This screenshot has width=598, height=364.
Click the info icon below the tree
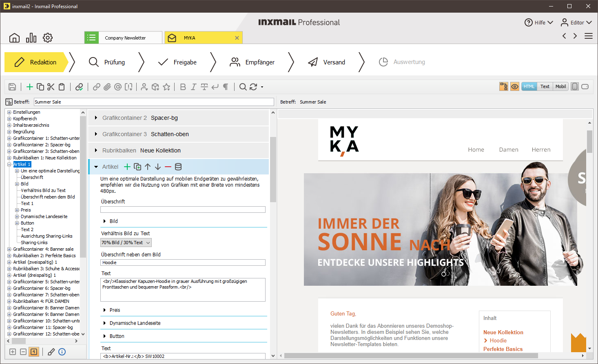[62, 352]
